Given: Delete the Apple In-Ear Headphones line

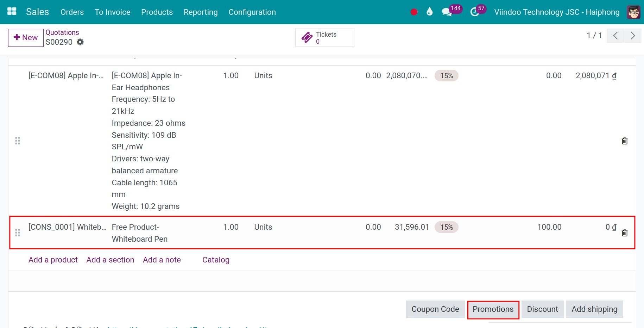Looking at the screenshot, I should (x=625, y=141).
